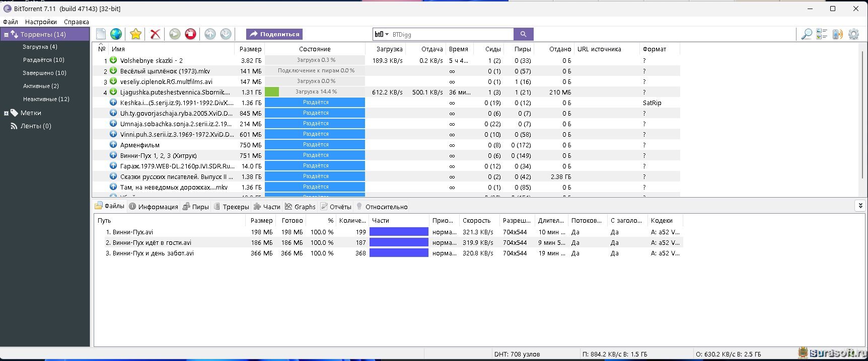
Task: Click the purple search magnifier button
Action: pyautogui.click(x=523, y=34)
